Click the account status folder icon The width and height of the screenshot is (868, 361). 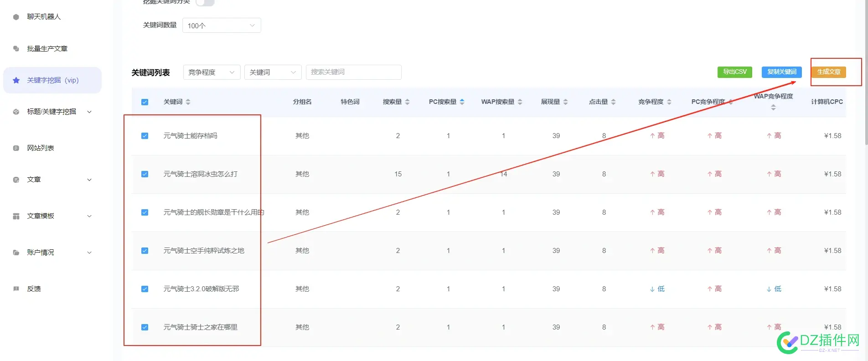(x=16, y=253)
